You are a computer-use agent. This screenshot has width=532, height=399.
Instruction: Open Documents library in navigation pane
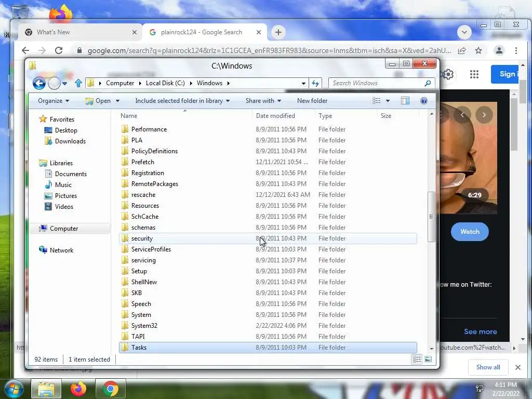point(71,174)
